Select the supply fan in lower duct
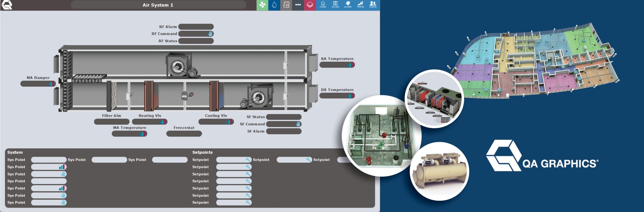This screenshot has width=644, height=212. pos(257,96)
